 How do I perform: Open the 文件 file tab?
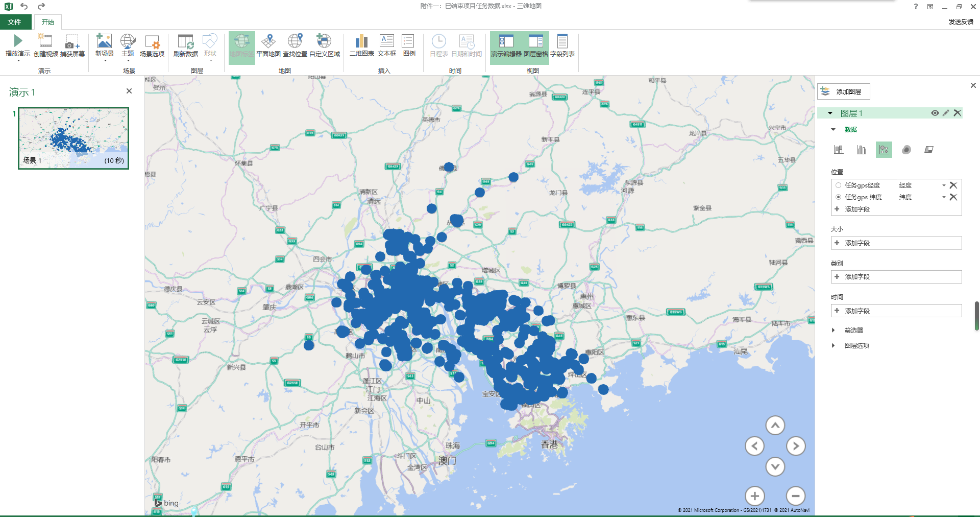[x=15, y=22]
